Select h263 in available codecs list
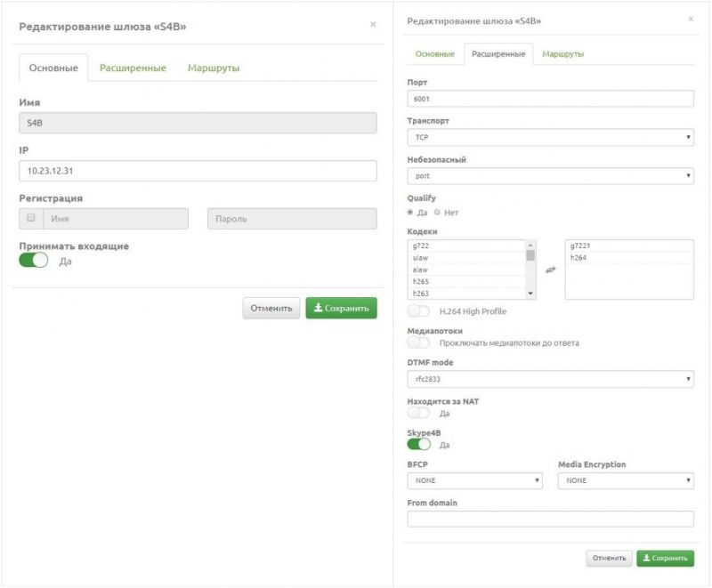Viewport: 712px width, 588px height. tap(466, 293)
